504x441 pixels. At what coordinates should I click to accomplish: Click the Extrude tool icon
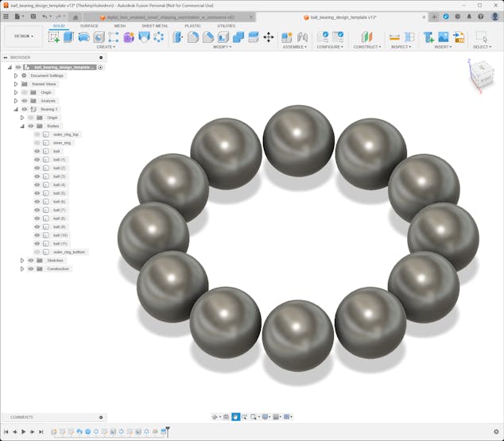click(68, 37)
